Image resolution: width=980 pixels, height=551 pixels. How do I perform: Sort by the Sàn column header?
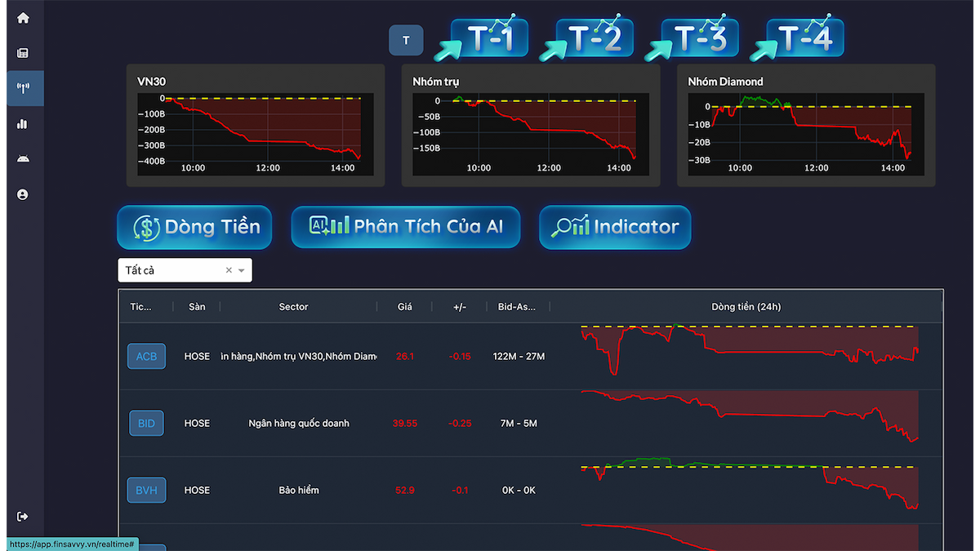point(197,307)
